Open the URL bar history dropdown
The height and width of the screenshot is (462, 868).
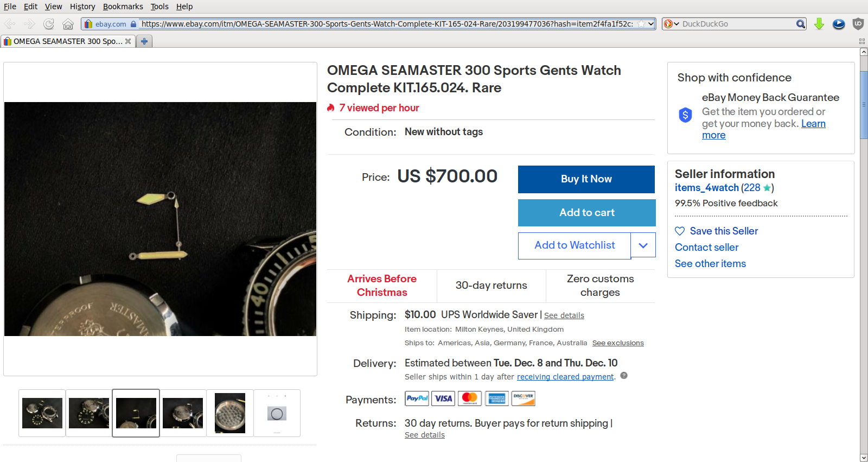coord(651,24)
